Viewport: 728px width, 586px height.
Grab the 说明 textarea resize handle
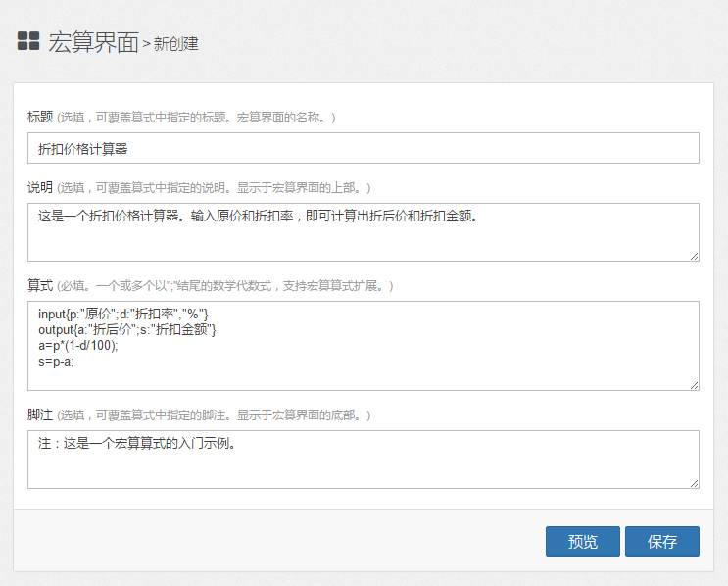pyautogui.click(x=694, y=257)
